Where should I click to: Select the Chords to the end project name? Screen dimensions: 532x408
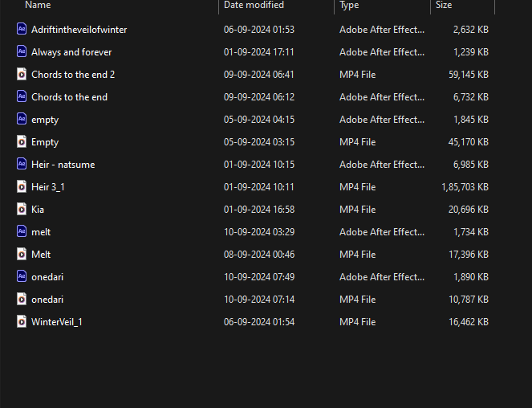coord(69,97)
